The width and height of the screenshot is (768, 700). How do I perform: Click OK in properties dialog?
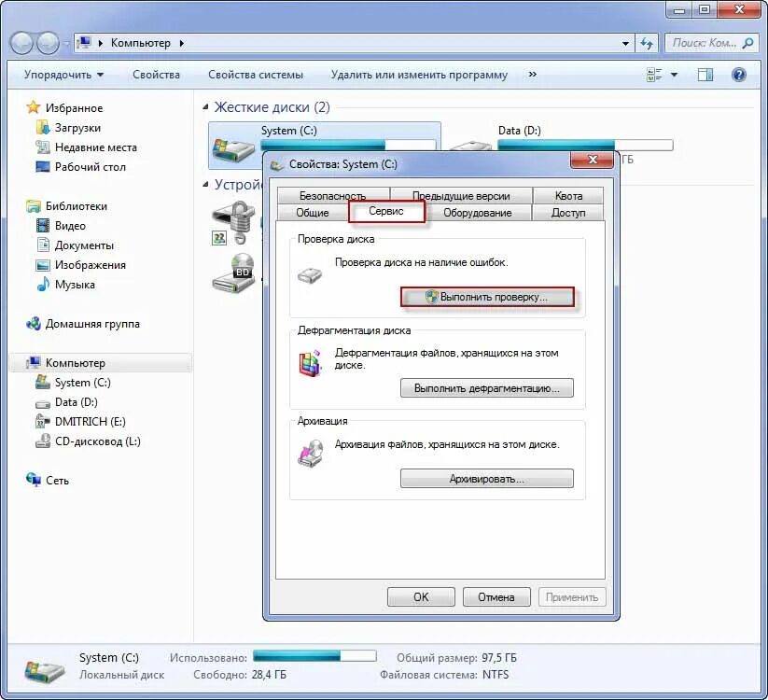coord(421,597)
